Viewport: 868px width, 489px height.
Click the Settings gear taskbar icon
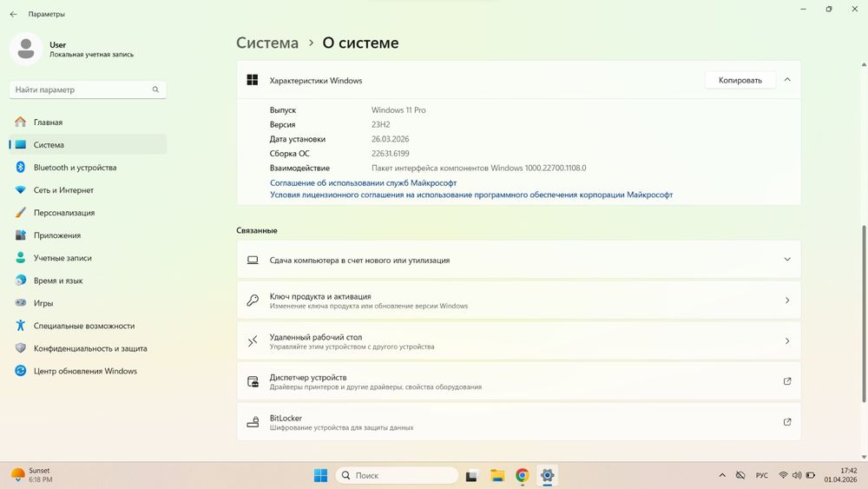point(547,475)
